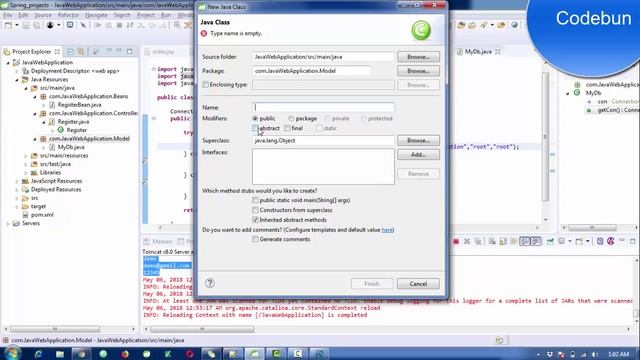This screenshot has height=360, width=640.
Task: Collapse the com.JavaWebApplication.Model package
Action: [x=35, y=139]
